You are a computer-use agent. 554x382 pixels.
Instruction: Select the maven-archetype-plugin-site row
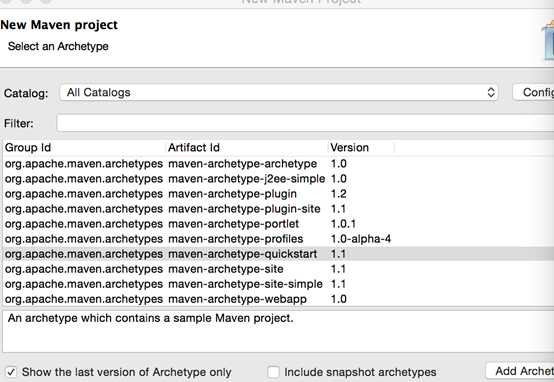point(278,209)
